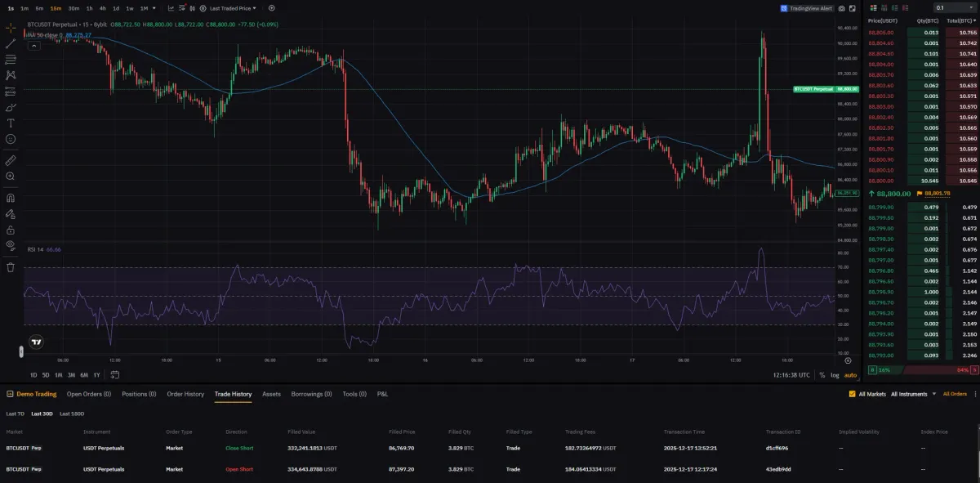Toggle hide all drawings eye icon
Viewport: 980px width, 483px height.
pos(11,244)
